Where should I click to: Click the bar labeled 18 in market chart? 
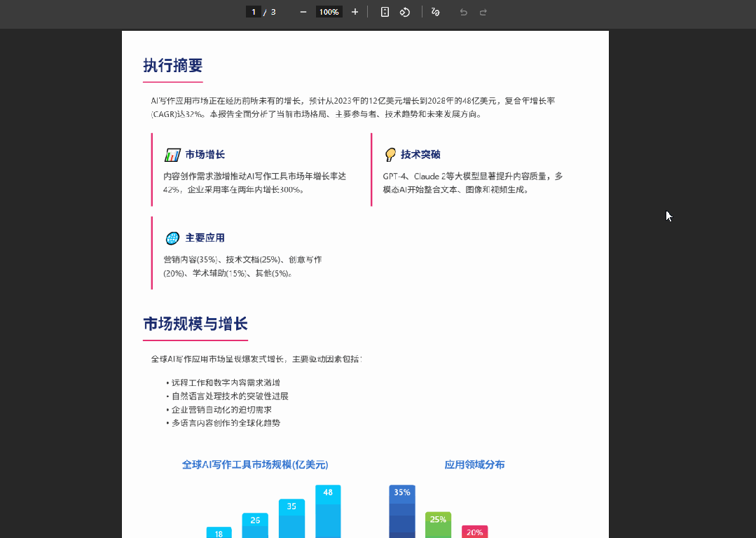[219, 532]
